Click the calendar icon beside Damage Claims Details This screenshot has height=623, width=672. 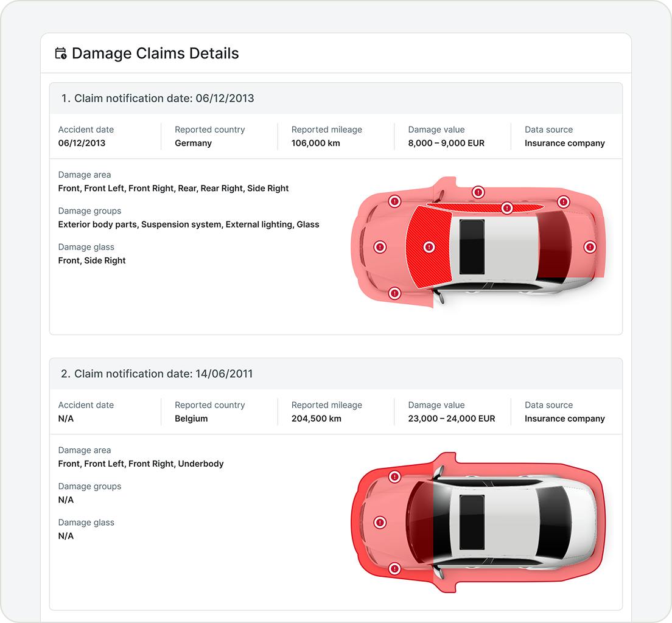[x=60, y=54]
